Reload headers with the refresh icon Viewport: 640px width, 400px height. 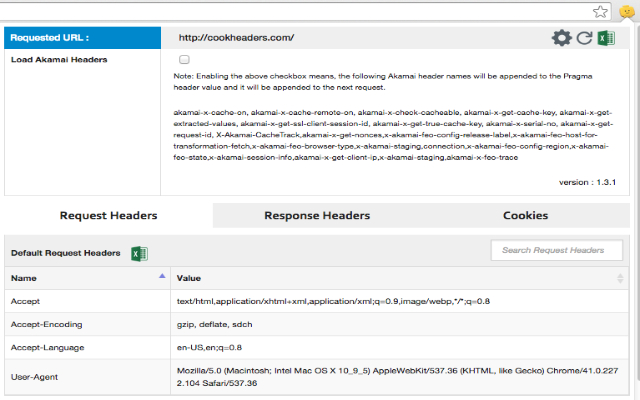click(584, 38)
